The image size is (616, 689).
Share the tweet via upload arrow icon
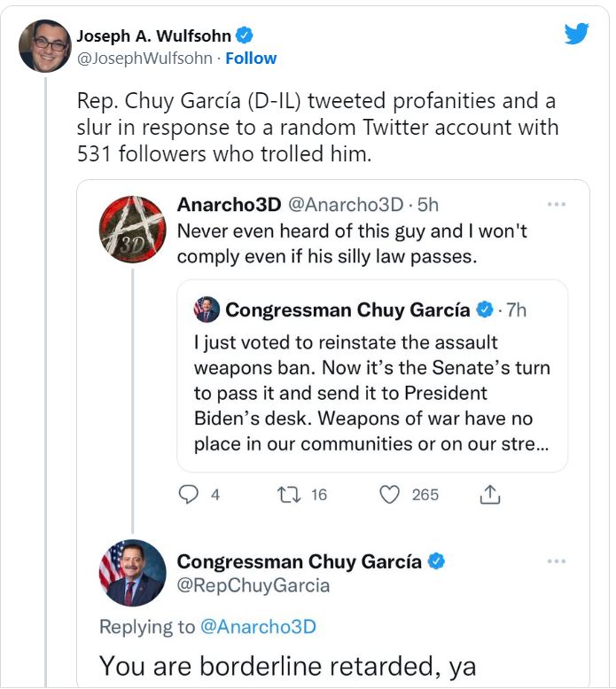489,495
